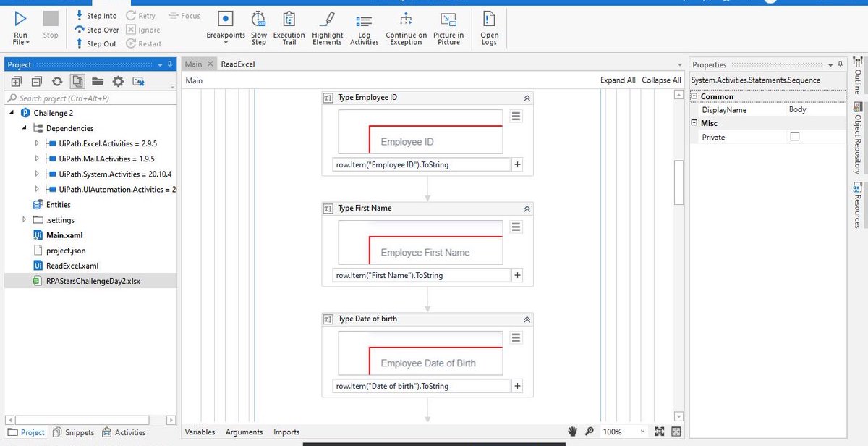Open options menu of Type Date of birth
The width and height of the screenshot is (868, 446).
point(516,337)
